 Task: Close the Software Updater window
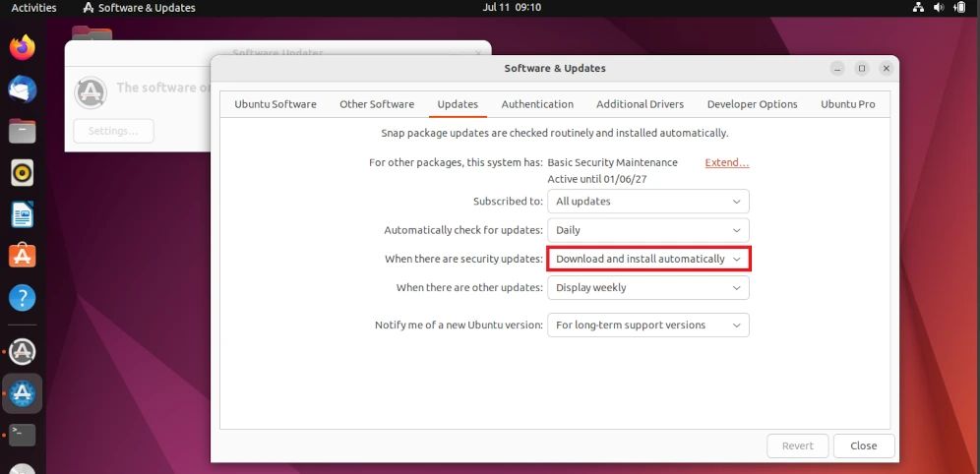coord(479,53)
